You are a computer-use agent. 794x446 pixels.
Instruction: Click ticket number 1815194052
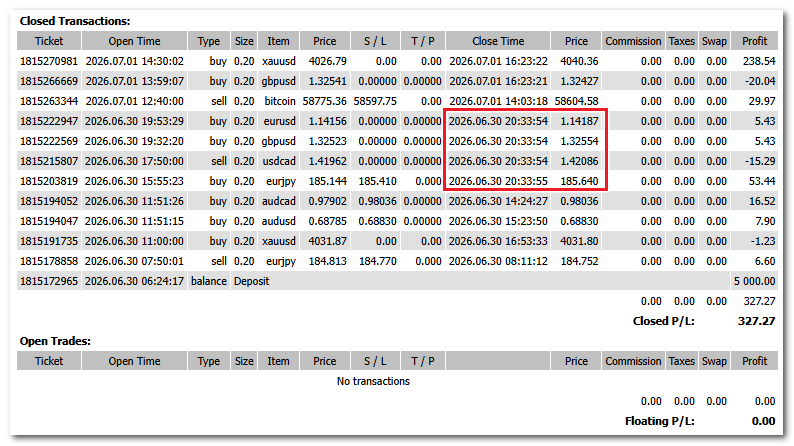coord(49,201)
